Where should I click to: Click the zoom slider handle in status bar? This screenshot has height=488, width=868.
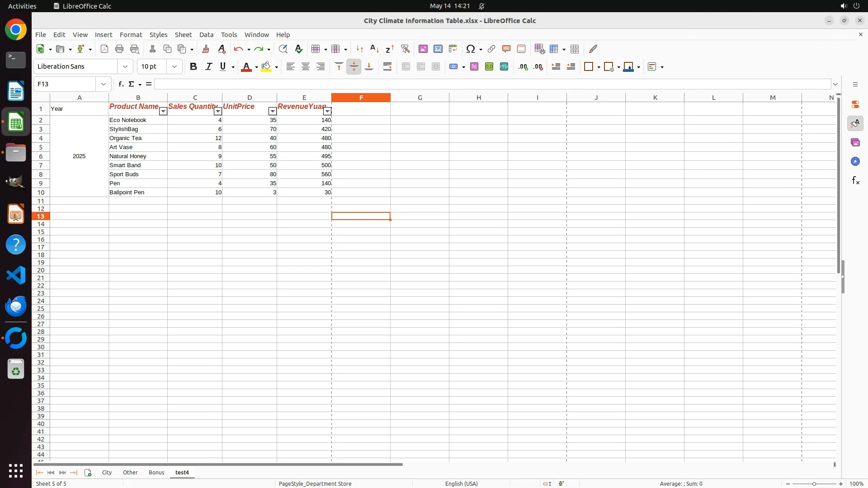814,483
